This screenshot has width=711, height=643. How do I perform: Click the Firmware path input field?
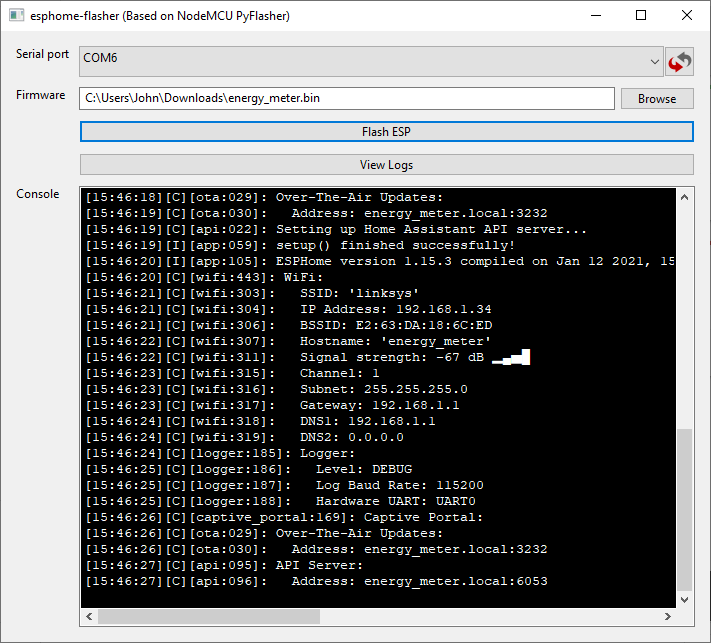(347, 98)
